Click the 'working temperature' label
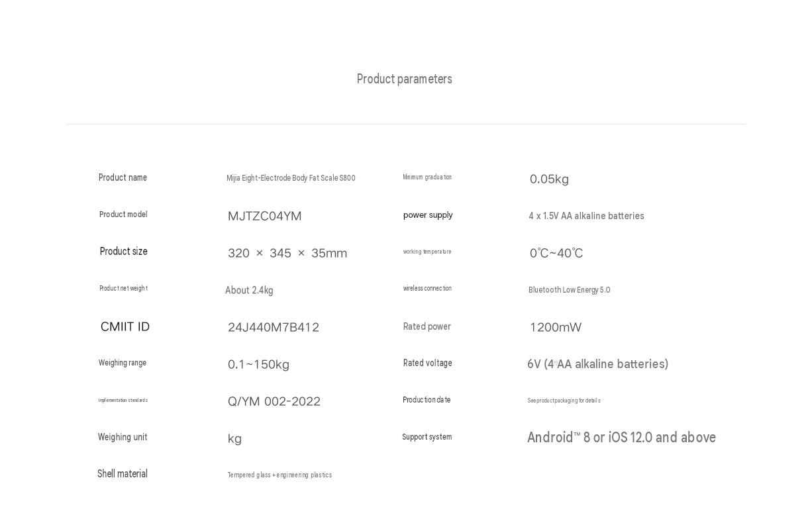The height and width of the screenshot is (529, 812). [x=427, y=252]
